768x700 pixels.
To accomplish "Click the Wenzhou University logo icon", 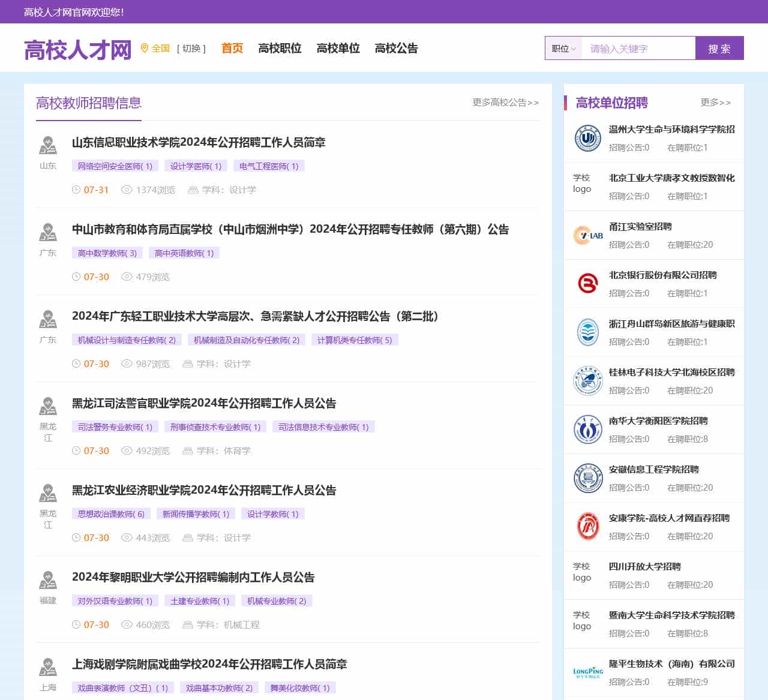I will tap(587, 139).
